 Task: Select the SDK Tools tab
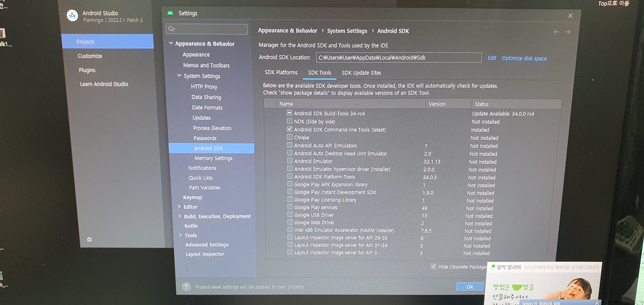coord(319,73)
